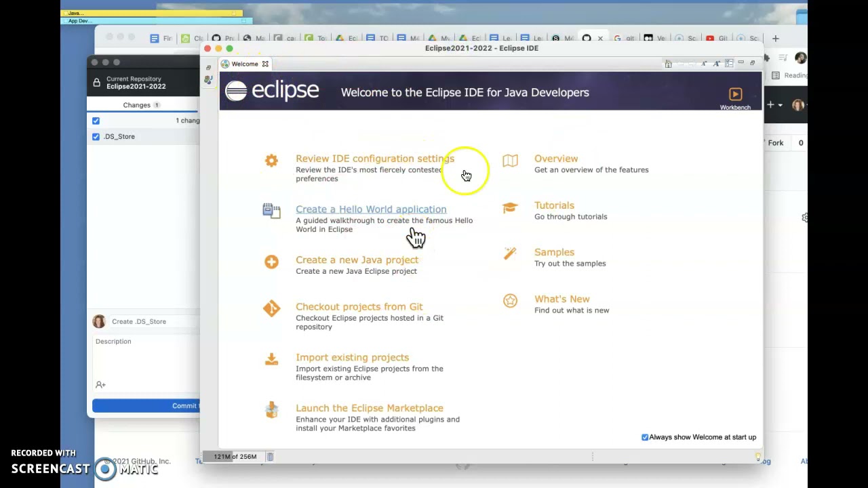Click the Customize page icon in Welcome toolbar
Image resolution: width=868 pixels, height=488 pixels.
click(x=729, y=63)
